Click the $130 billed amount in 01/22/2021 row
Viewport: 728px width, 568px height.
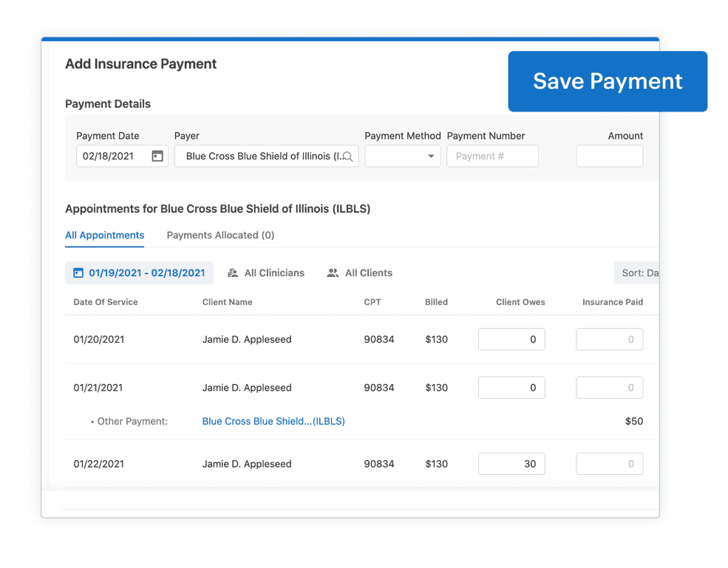[436, 464]
